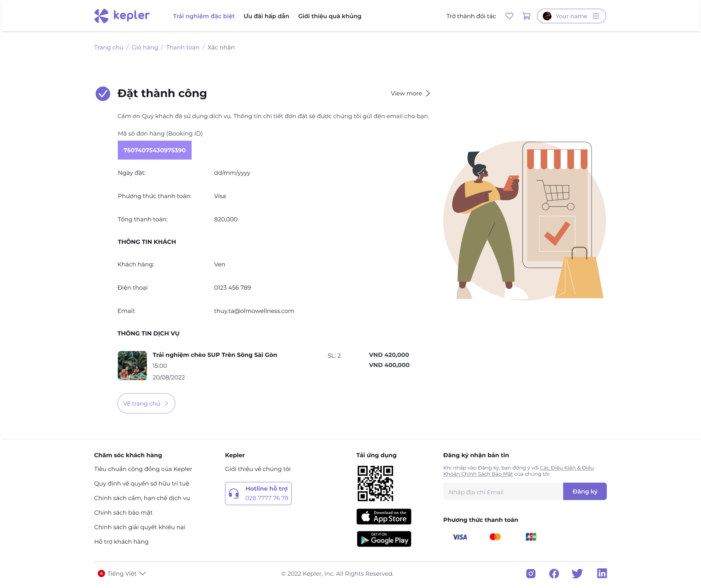Click the Download on the App Store badge
The width and height of the screenshot is (701, 588).
[x=384, y=516]
